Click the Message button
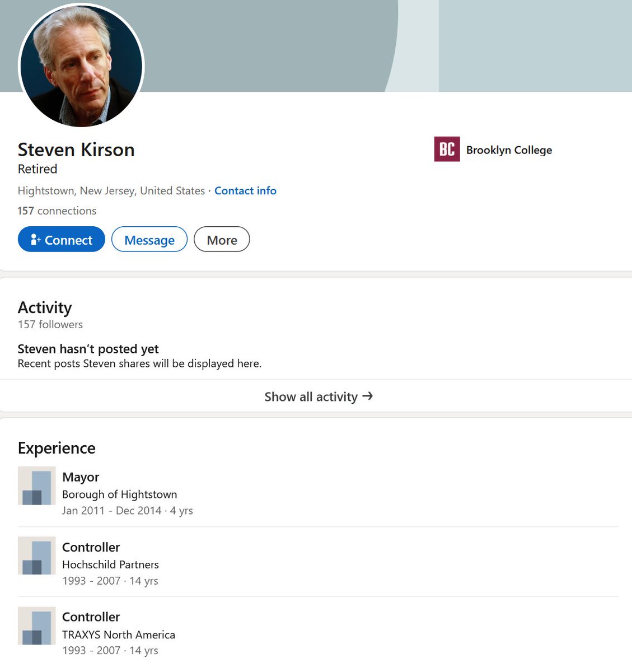 [149, 239]
